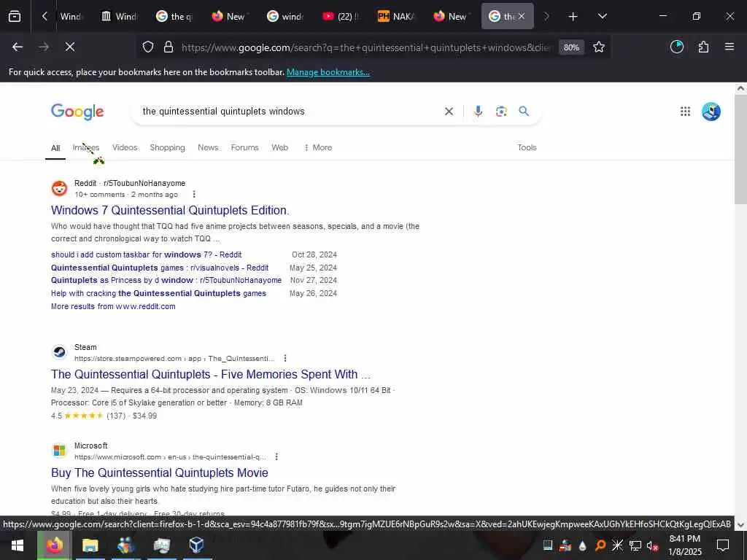Clear the search query with X

[x=449, y=112]
